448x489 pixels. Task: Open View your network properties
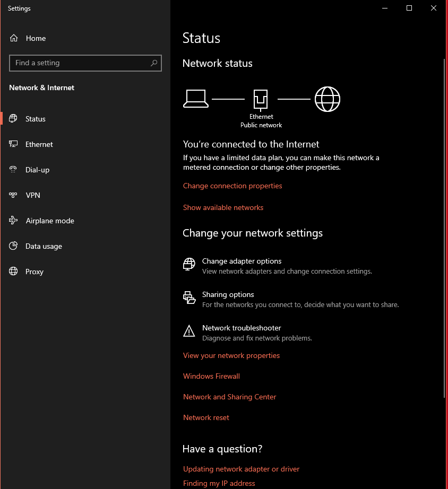(x=231, y=355)
